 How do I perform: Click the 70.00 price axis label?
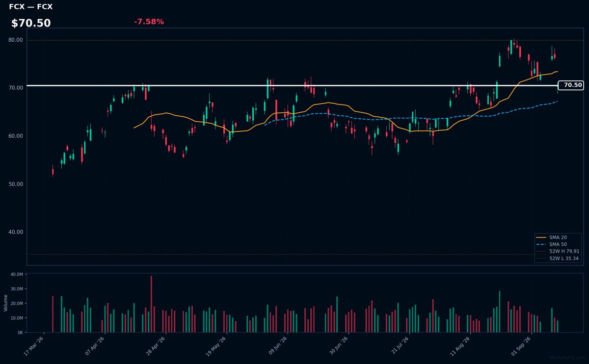tap(16, 88)
